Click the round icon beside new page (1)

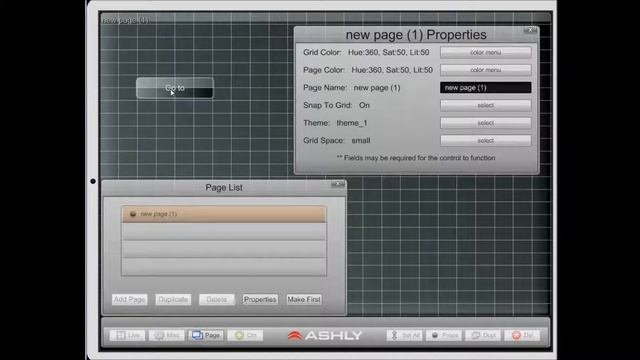[x=133, y=214]
